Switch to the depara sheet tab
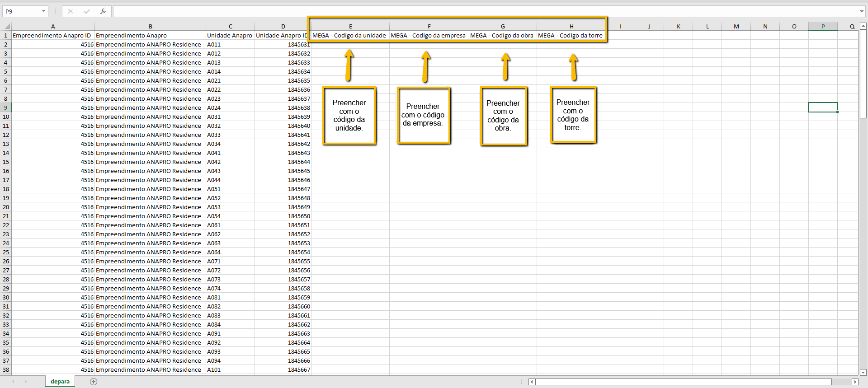The image size is (868, 388). (60, 382)
